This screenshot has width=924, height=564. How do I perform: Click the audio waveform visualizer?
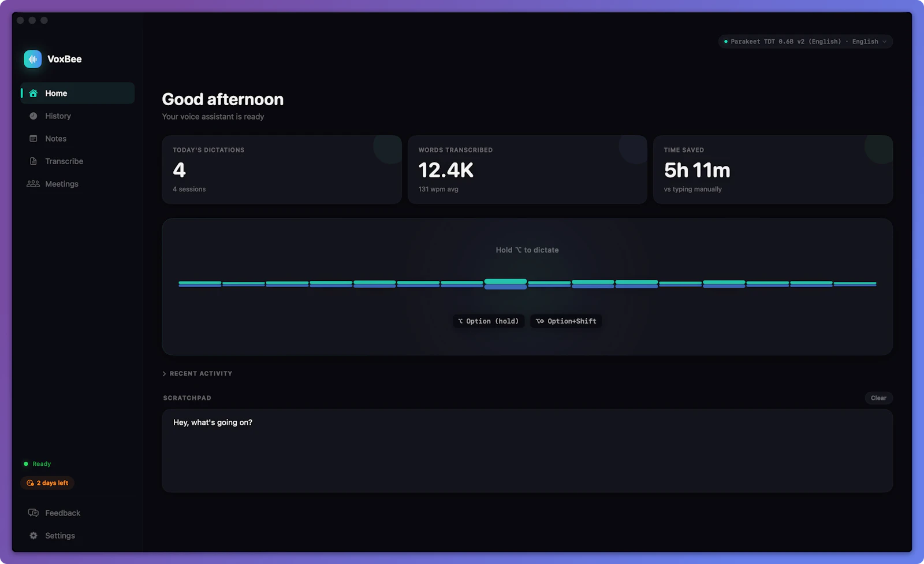(x=527, y=284)
